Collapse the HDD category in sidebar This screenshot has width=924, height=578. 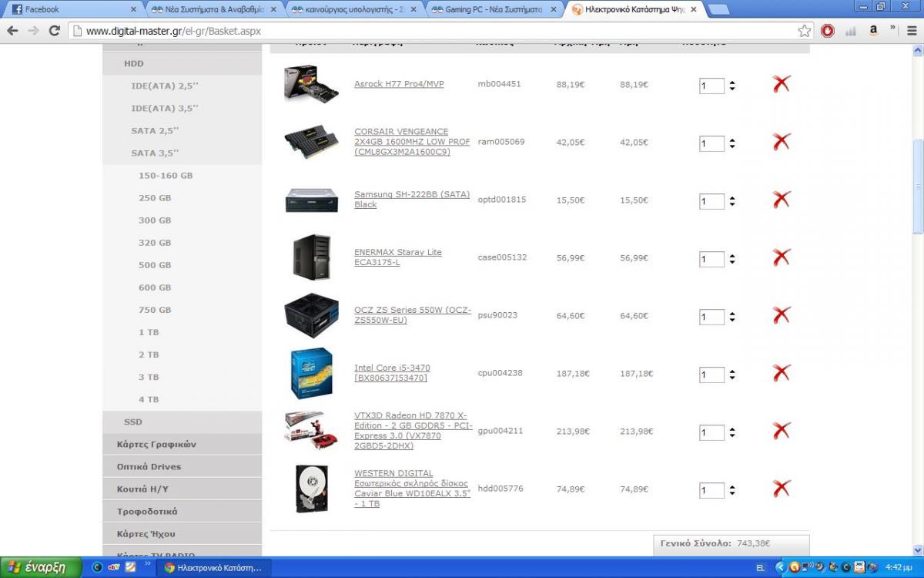tap(182, 64)
